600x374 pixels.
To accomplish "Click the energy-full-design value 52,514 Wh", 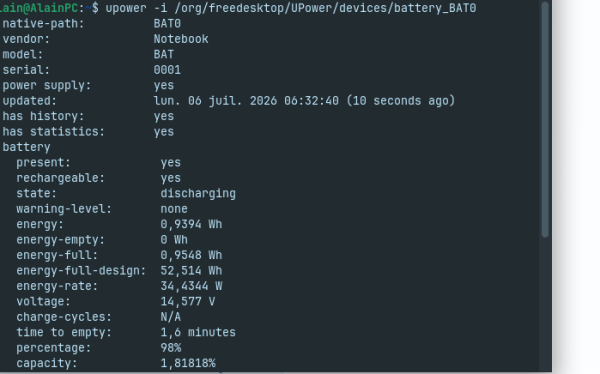I will pyautogui.click(x=191, y=271).
